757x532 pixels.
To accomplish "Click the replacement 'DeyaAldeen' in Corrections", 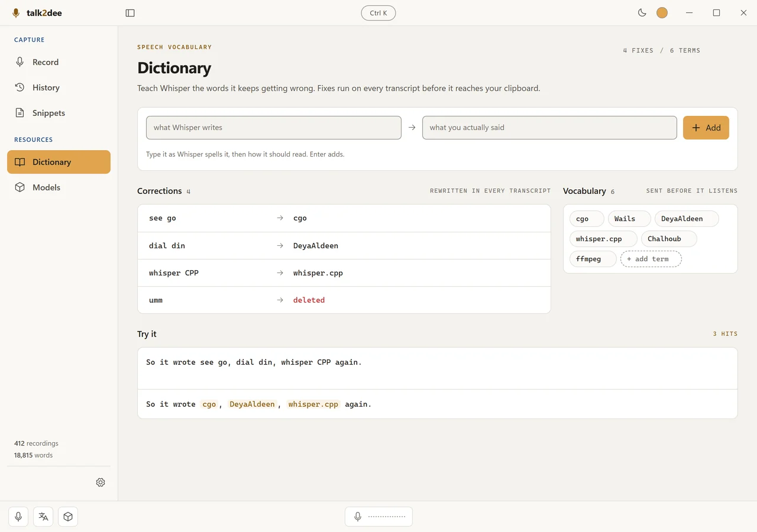I will pos(316,245).
